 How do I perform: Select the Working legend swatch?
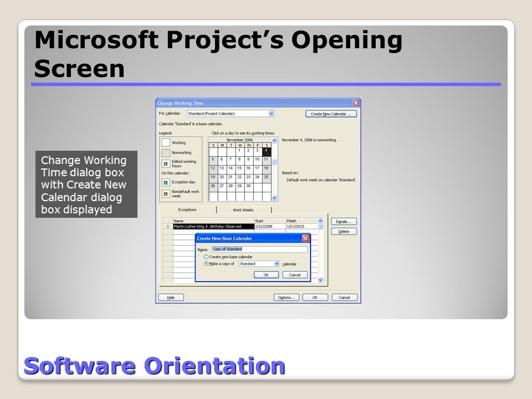(166, 142)
